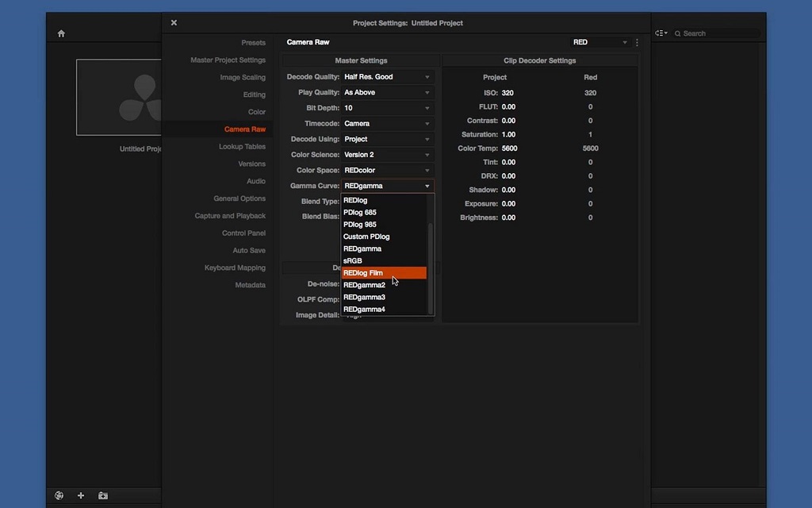Open the Timecode dropdown

[387, 123]
